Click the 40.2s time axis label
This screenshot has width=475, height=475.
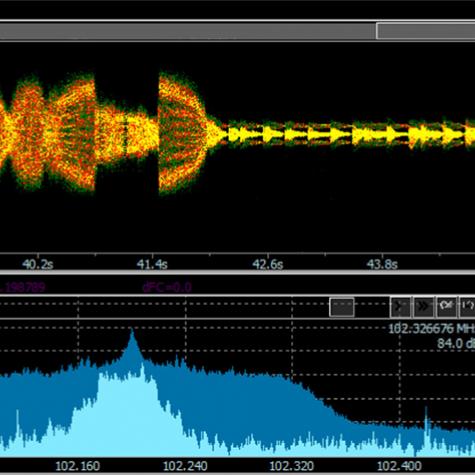(x=38, y=264)
